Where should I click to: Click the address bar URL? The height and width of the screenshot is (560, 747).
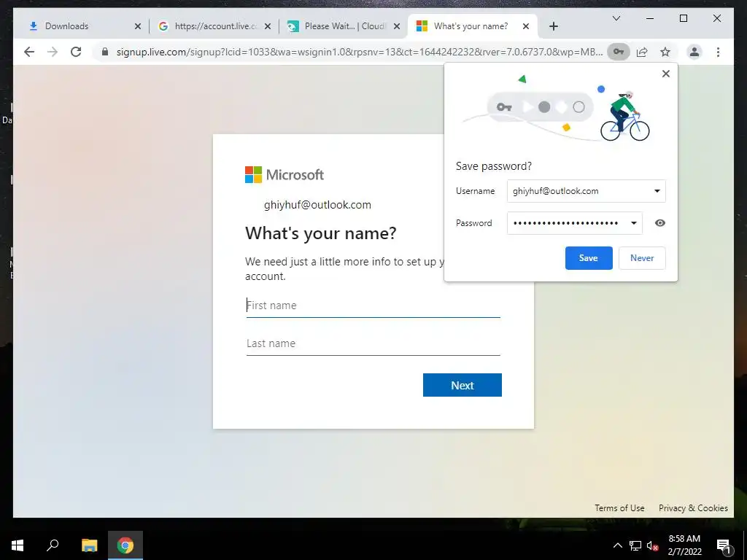(x=360, y=52)
